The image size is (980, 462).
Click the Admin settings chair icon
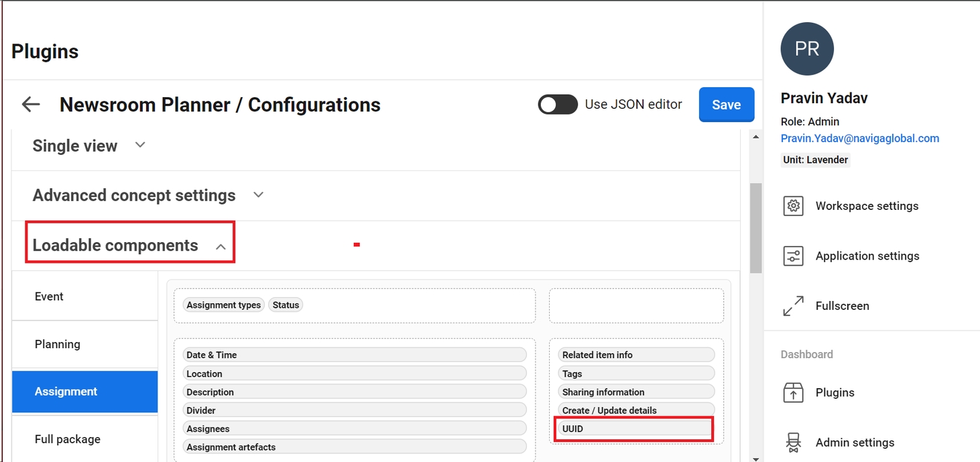(x=793, y=443)
